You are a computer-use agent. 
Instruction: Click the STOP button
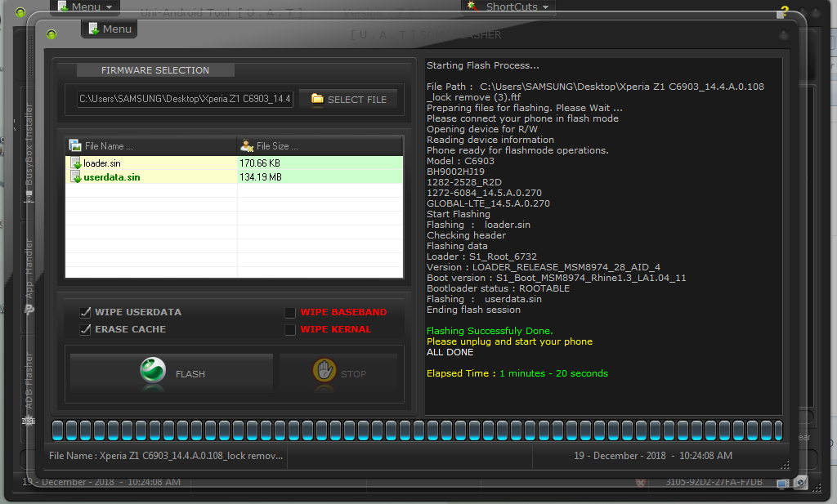(x=338, y=373)
